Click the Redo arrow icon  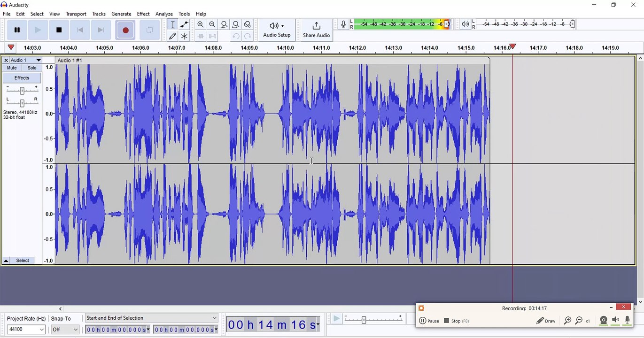[x=248, y=36]
